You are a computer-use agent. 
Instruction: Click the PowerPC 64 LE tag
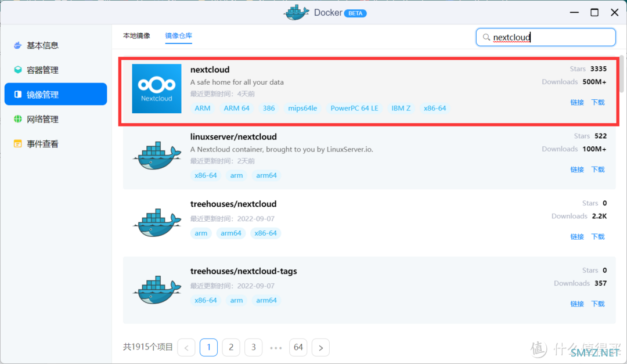pos(354,109)
